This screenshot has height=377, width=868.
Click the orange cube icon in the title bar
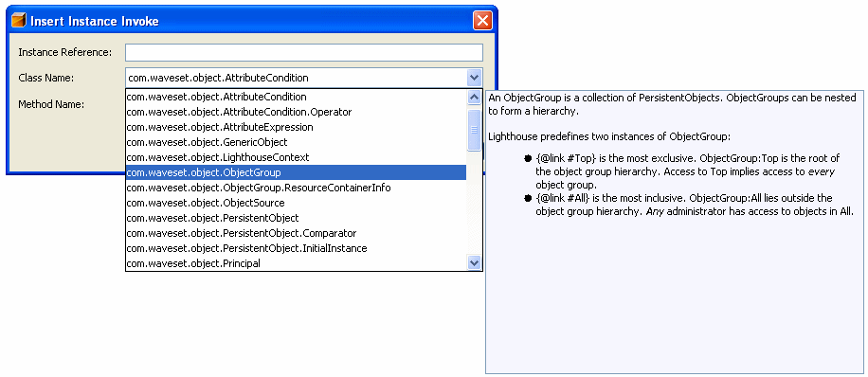coord(19,21)
